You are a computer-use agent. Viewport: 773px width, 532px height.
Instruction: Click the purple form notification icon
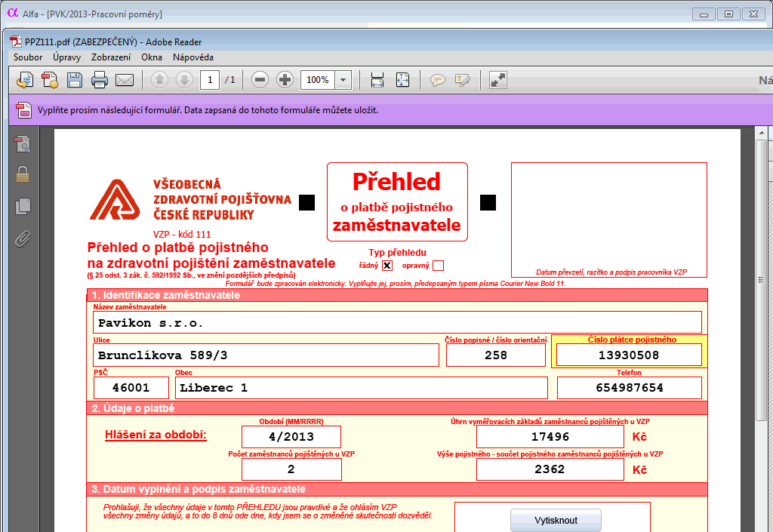tap(23, 110)
